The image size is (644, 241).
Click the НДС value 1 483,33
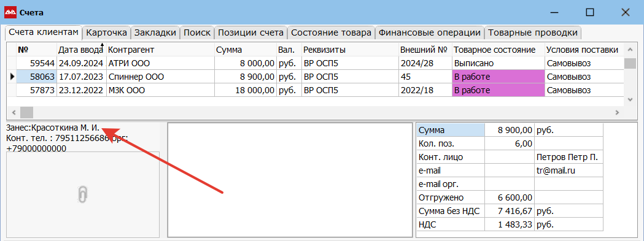point(510,224)
